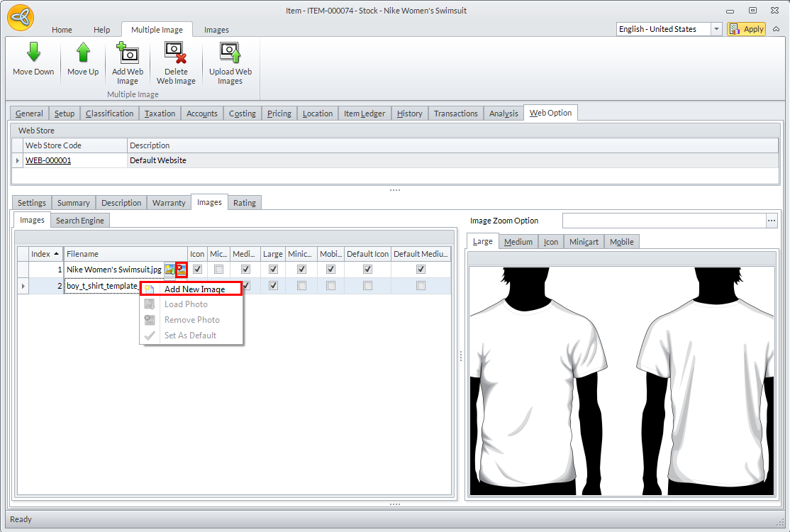Open the English - United States language dropdown

pyautogui.click(x=716, y=29)
